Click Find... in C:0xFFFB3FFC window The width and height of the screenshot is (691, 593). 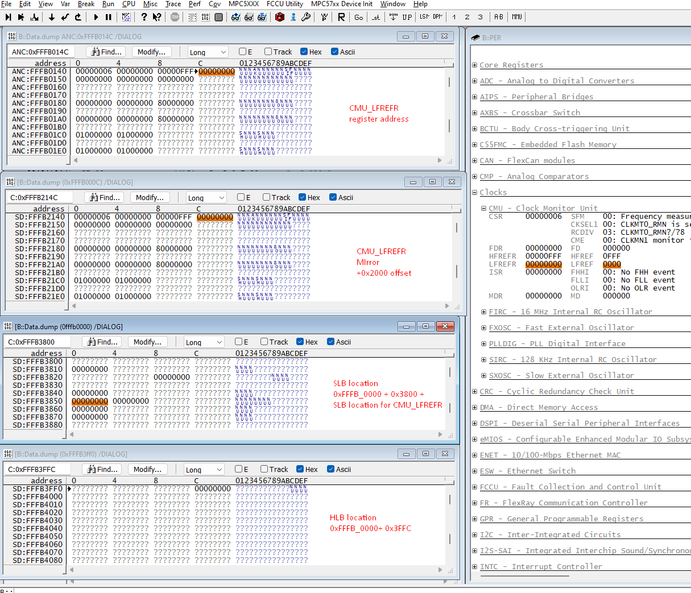[x=102, y=469]
